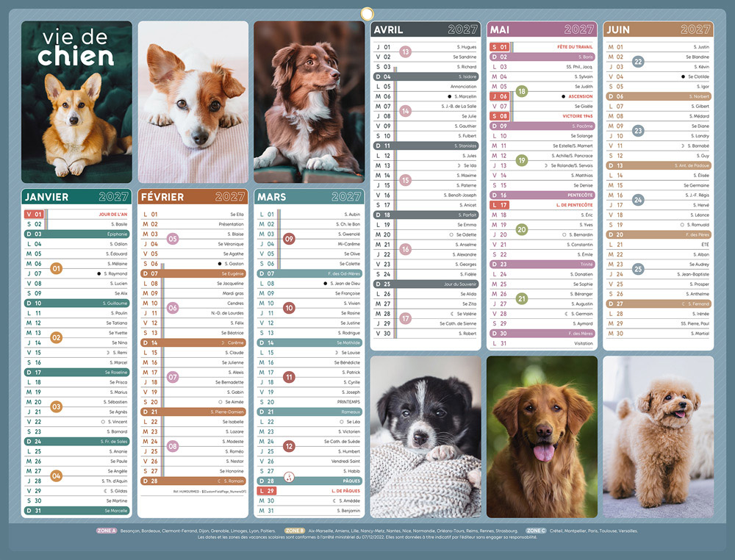
Task: Select the ASCENSION row in Mai
Action: click(x=542, y=96)
